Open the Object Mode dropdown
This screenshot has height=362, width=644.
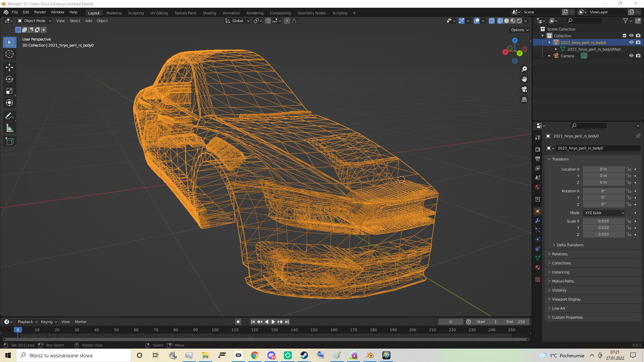coord(35,21)
